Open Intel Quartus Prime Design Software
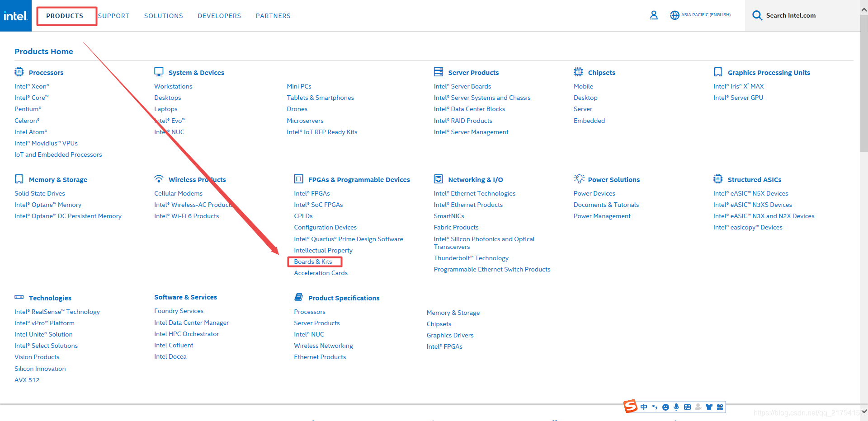The height and width of the screenshot is (421, 868). [x=349, y=239]
